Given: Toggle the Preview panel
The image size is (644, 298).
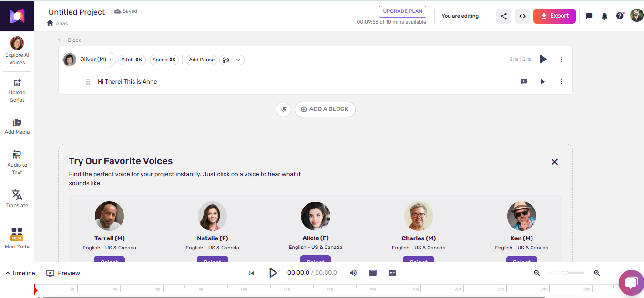Looking at the screenshot, I should (63, 273).
